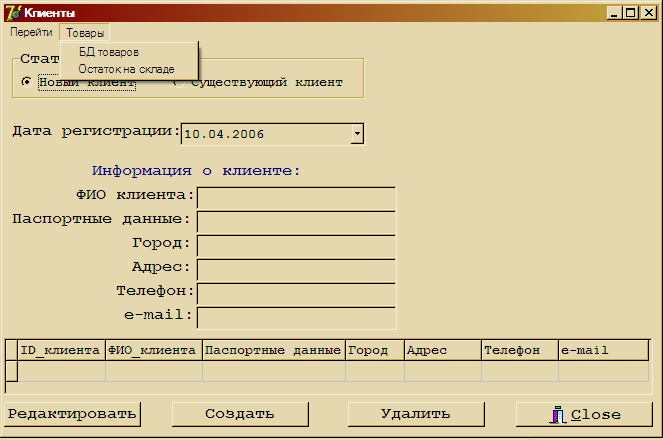The image size is (663, 440).
Task: Click the Close button with door icon
Action: (584, 414)
